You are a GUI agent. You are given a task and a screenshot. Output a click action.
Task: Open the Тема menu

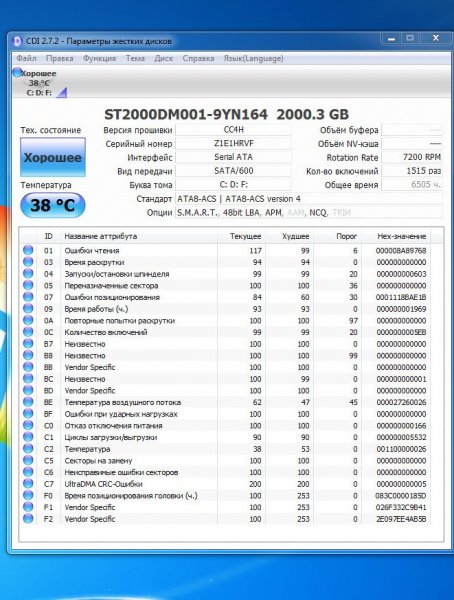pyautogui.click(x=135, y=58)
